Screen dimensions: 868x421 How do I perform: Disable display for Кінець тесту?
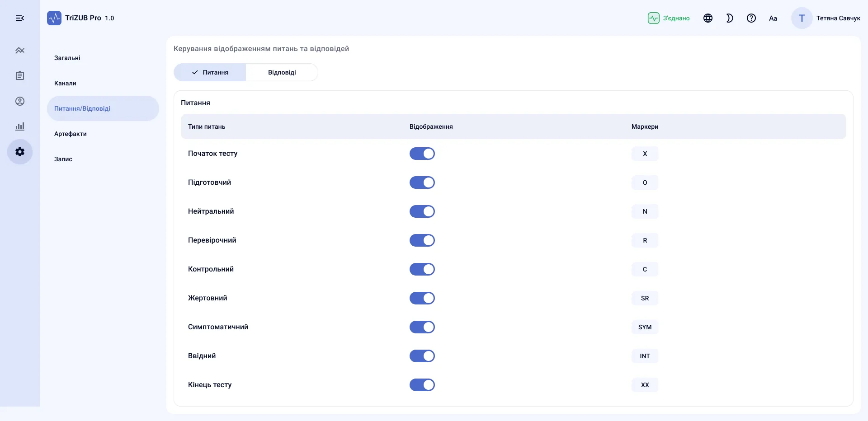(422, 385)
